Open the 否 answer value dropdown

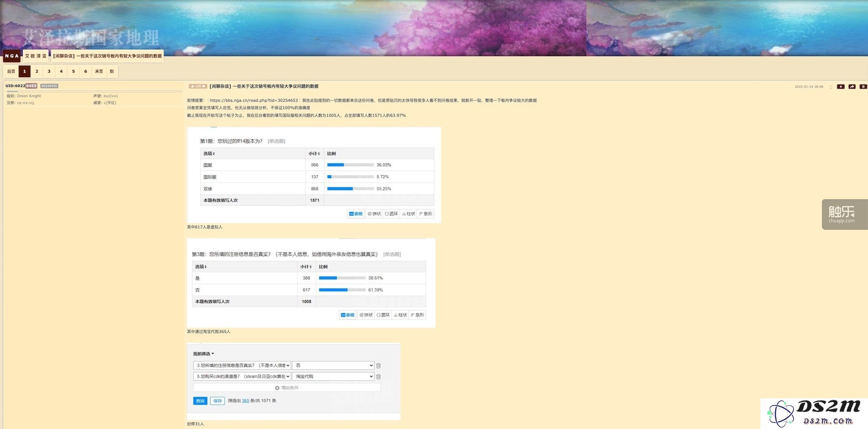333,366
